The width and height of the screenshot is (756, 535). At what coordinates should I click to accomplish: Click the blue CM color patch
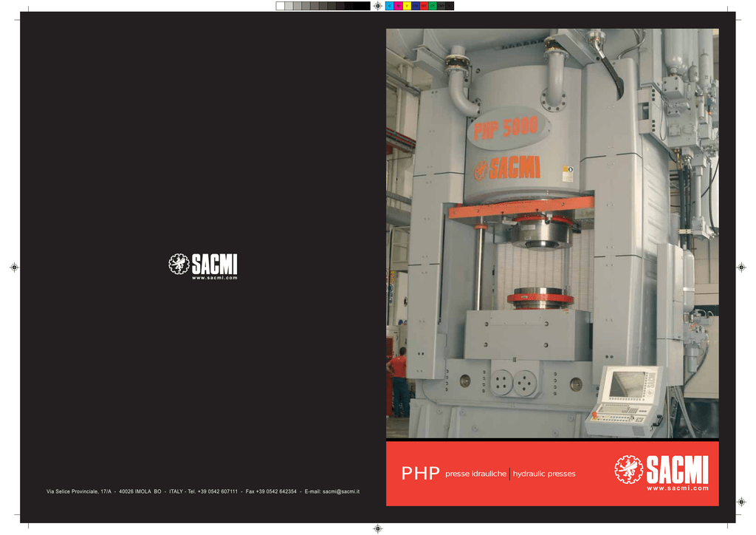pyautogui.click(x=416, y=6)
